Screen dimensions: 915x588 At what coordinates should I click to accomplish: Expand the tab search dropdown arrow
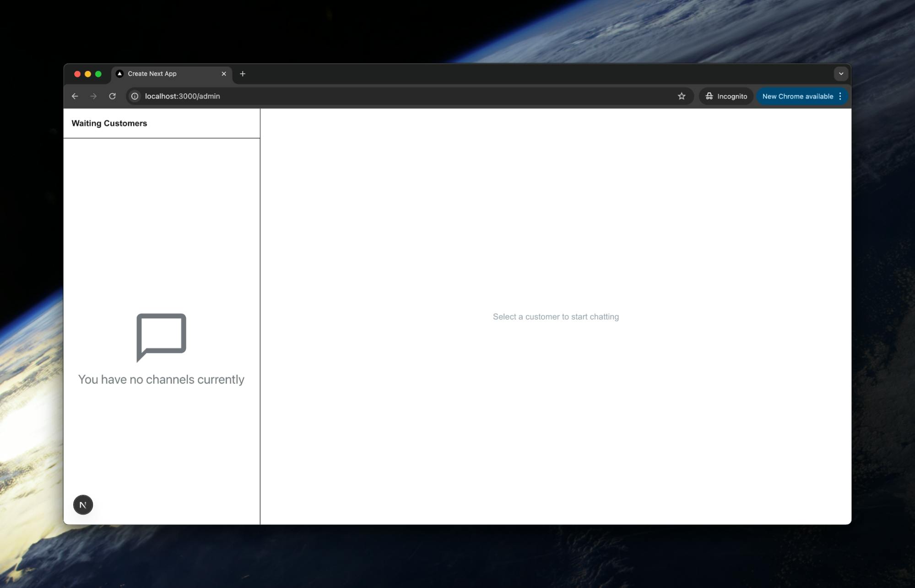(841, 74)
